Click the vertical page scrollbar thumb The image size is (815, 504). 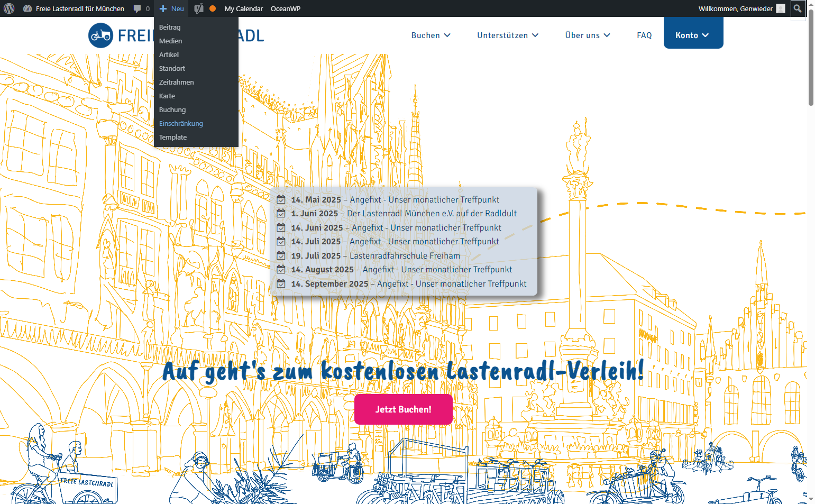click(x=811, y=57)
